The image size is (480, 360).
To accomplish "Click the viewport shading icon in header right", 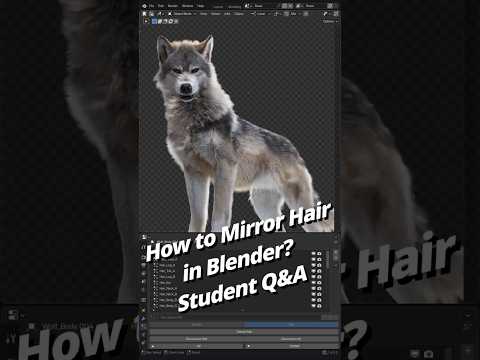I will 325,14.
